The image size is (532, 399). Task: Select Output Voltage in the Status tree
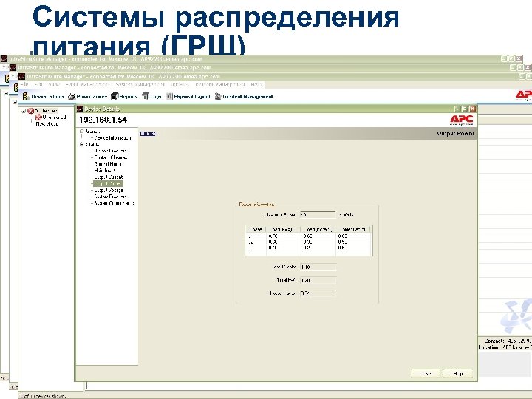[109, 190]
